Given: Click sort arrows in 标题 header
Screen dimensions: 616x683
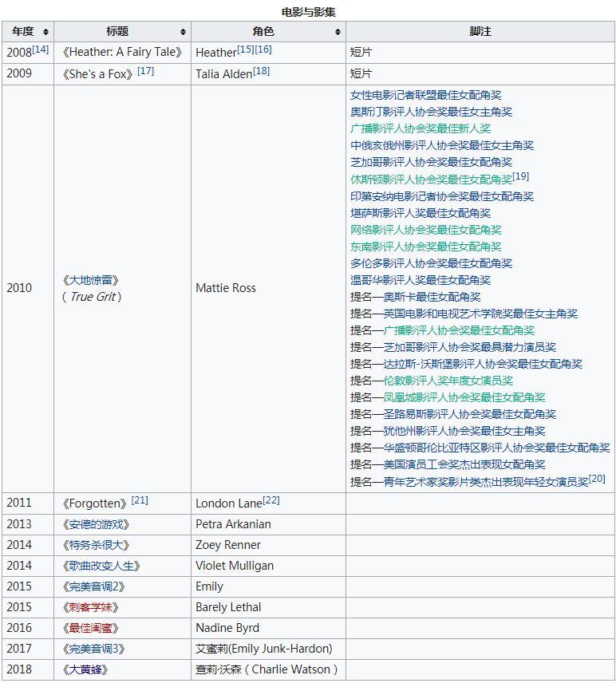Looking at the screenshot, I should click(x=183, y=32).
